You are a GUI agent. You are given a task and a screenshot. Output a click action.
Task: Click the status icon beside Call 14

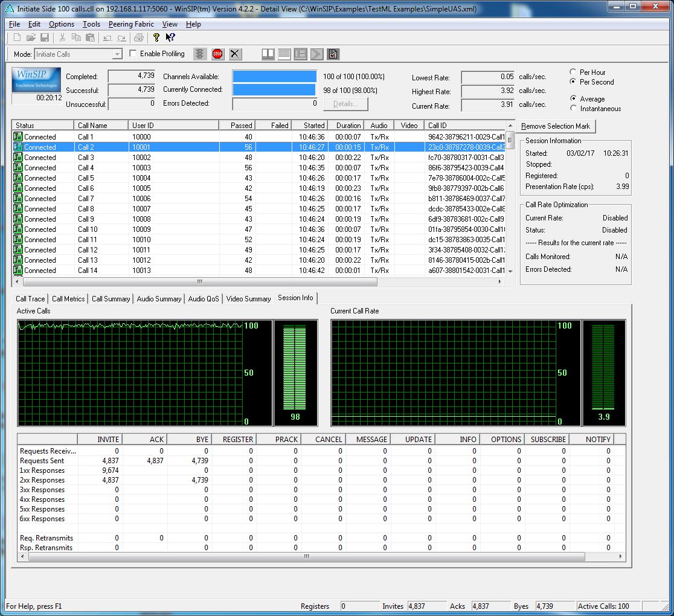(x=18, y=271)
